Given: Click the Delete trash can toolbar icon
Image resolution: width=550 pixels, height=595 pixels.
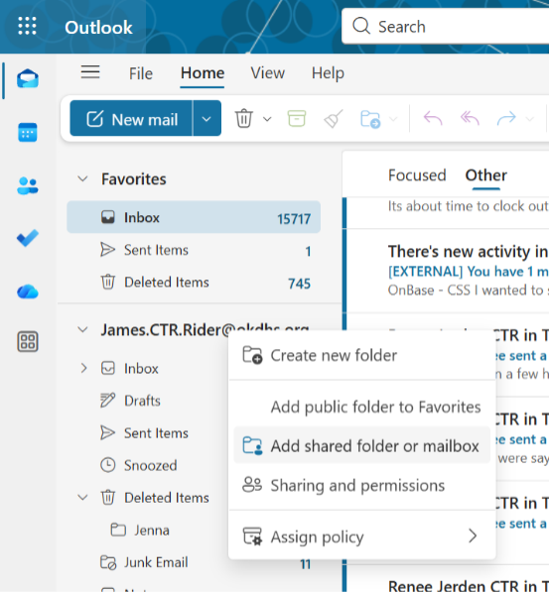Looking at the screenshot, I should click(244, 119).
